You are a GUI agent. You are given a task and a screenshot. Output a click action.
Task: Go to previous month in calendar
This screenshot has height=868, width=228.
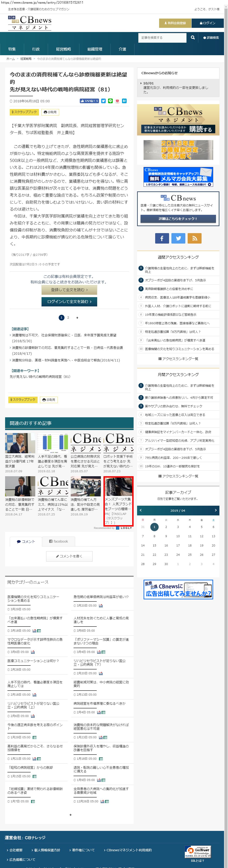tap(141, 510)
